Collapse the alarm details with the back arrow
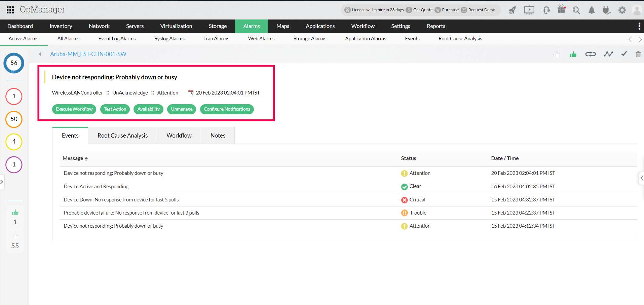The height and width of the screenshot is (305, 644). (x=40, y=54)
